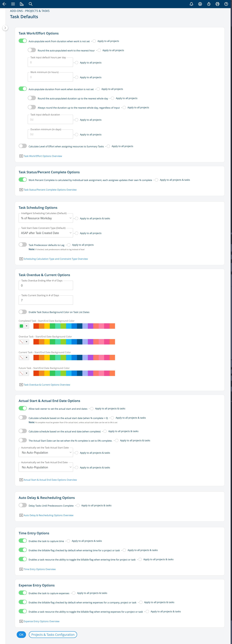Open Expense Entry Options Overview link
This screenshot has height=644, width=232.
(42, 621)
